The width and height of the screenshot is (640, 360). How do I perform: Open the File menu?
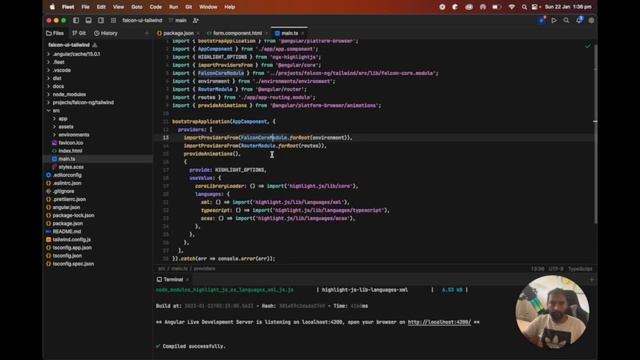click(x=85, y=7)
